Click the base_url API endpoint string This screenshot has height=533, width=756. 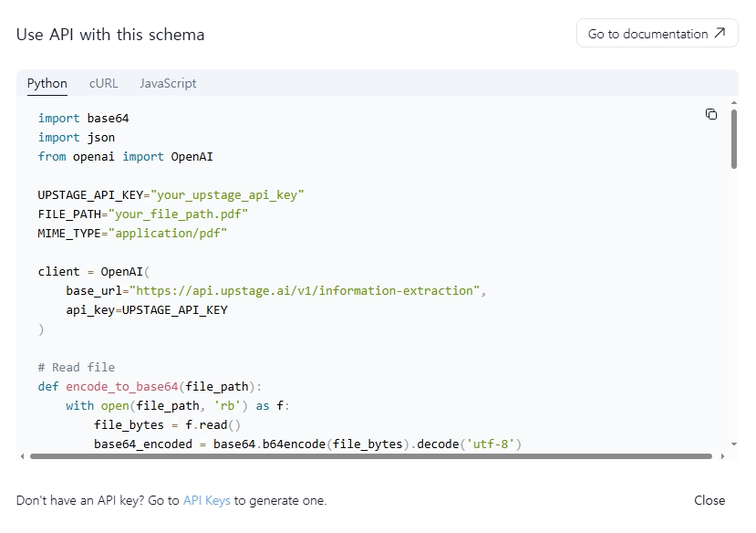click(305, 290)
